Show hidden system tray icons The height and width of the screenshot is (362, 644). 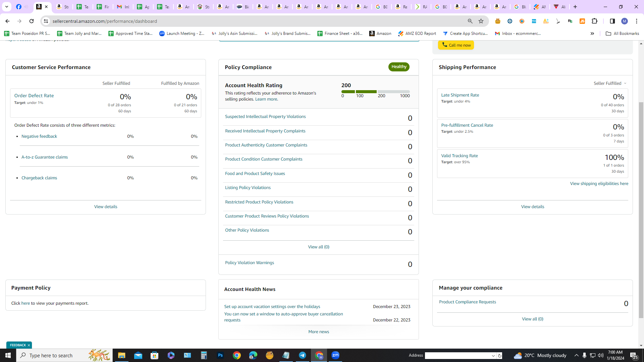click(577, 355)
